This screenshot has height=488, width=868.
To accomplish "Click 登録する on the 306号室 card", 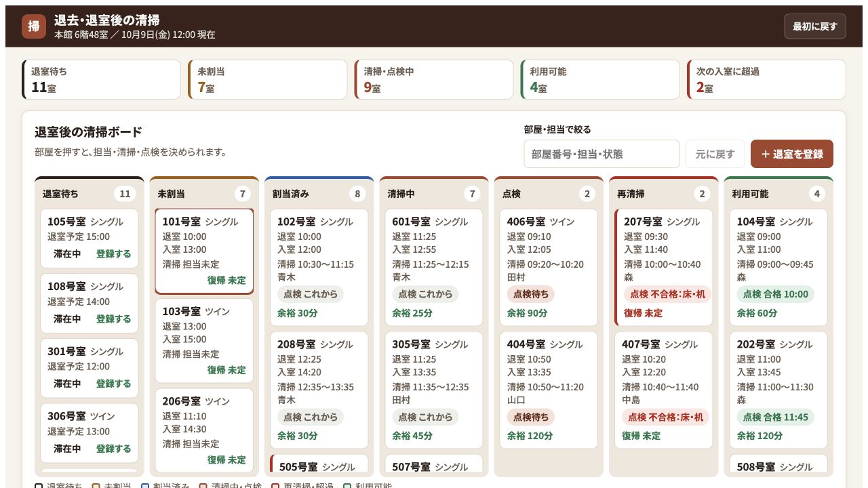I will tap(113, 449).
